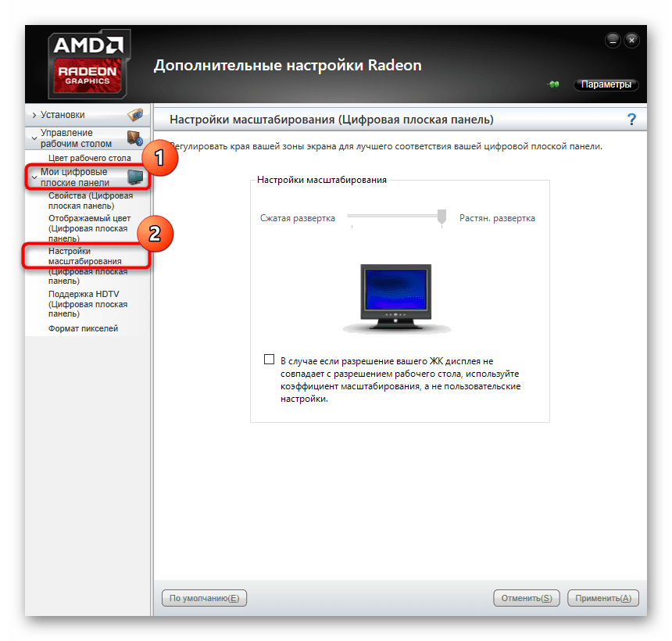
Task: Collapse the Управление рабочим столом section
Action: [x=34, y=138]
